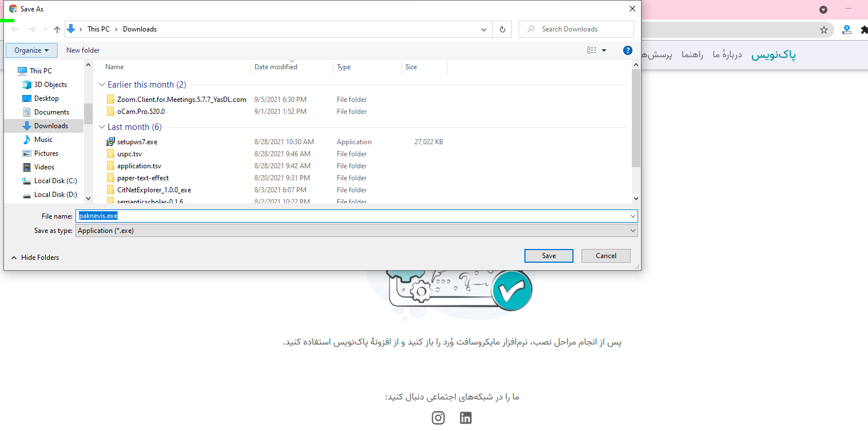Select Desktop in the sidebar
This screenshot has width=868, height=431.
(46, 98)
